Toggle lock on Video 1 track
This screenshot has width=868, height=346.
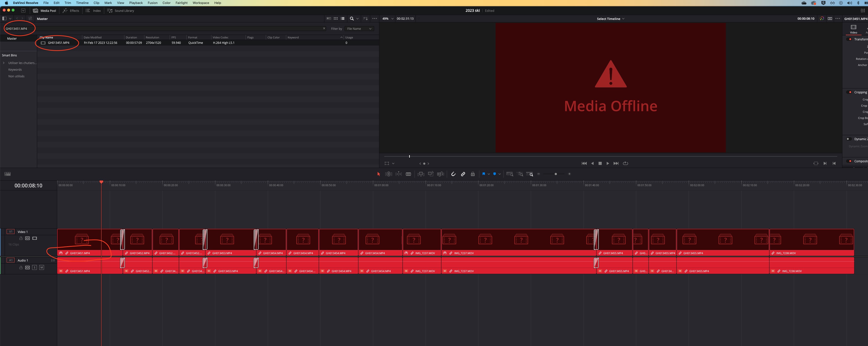21,238
